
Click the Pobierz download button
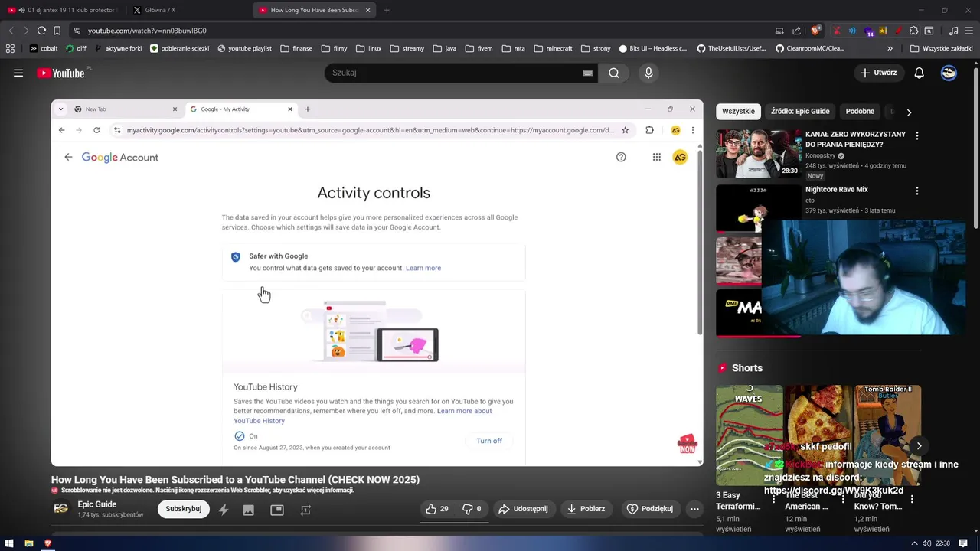tap(586, 509)
